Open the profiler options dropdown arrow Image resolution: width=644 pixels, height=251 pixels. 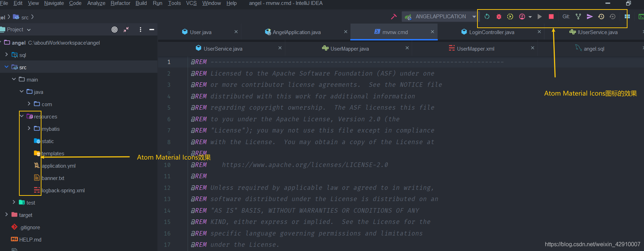(530, 17)
